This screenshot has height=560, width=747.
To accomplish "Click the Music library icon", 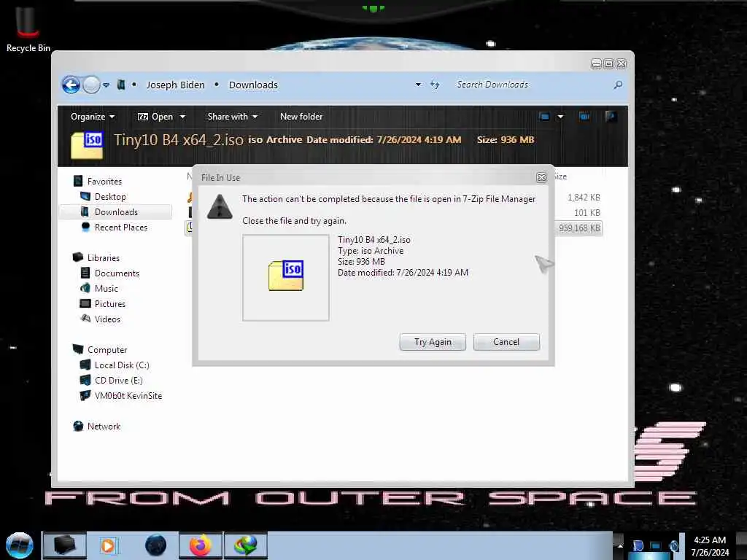I will 85,288.
